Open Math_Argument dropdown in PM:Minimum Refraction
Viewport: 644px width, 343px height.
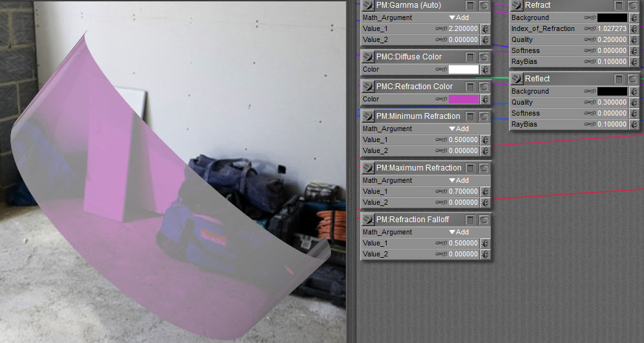coord(459,129)
